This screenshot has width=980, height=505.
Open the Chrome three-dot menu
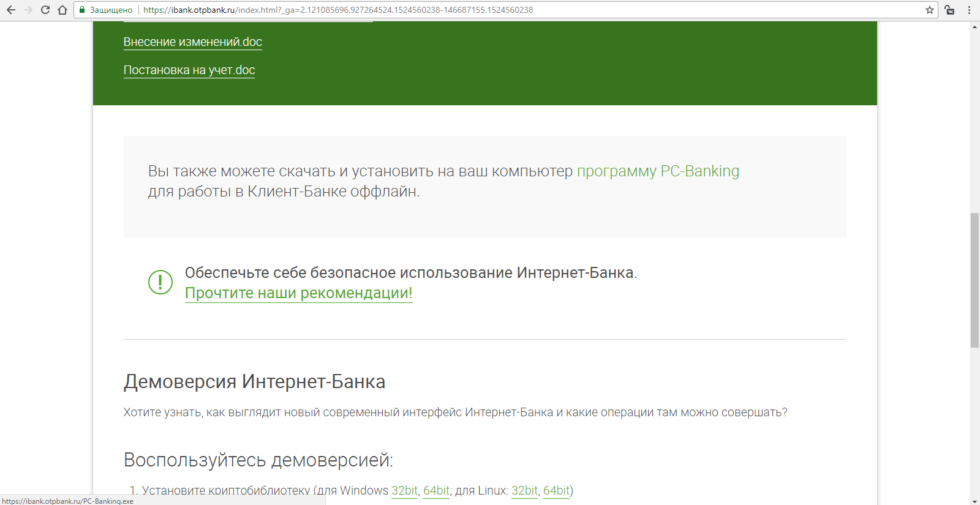(969, 10)
